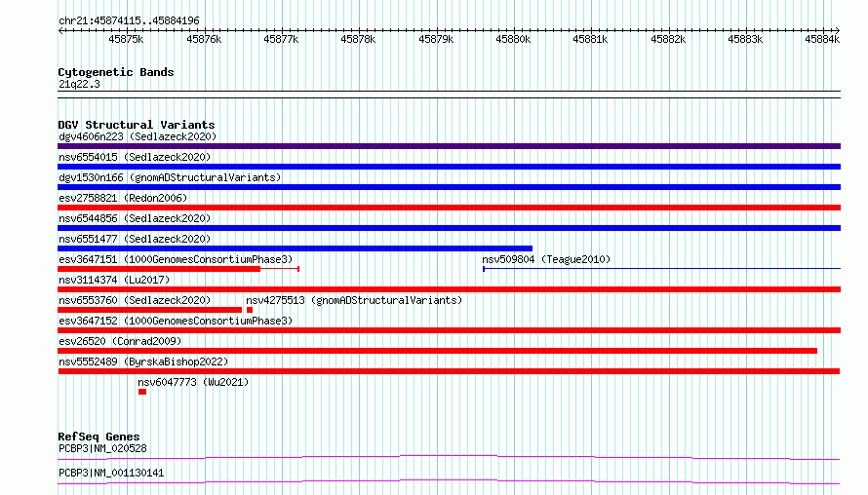868x495 pixels.
Task: Select the red esv26520 variant bar
Action: [437, 351]
